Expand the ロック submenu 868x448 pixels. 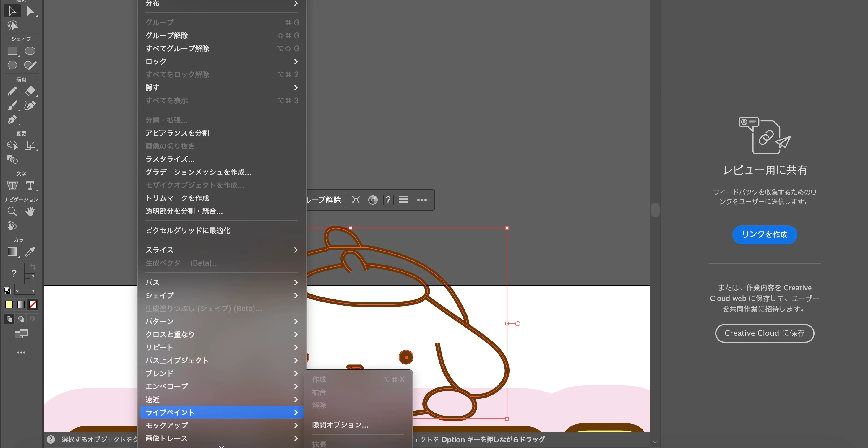221,62
